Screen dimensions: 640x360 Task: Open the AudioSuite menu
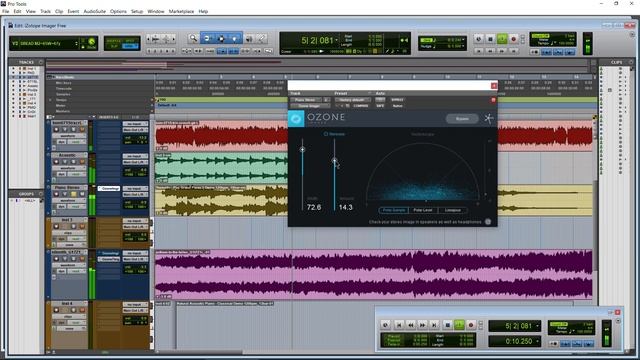(x=94, y=11)
